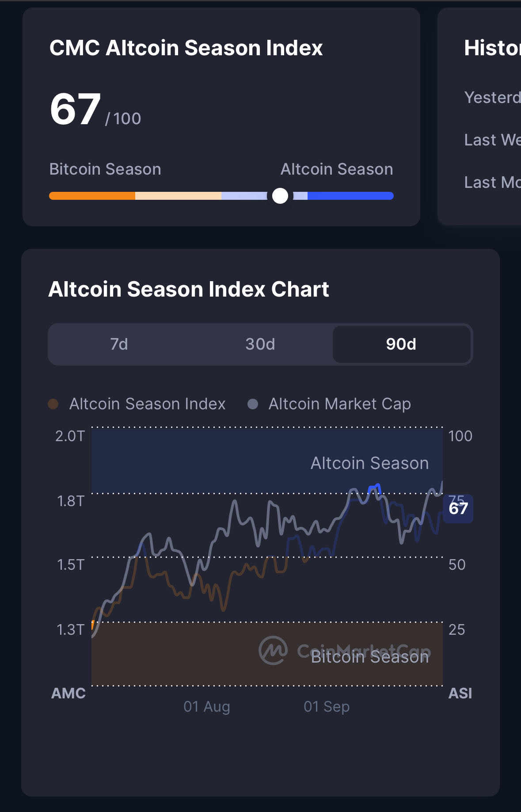The height and width of the screenshot is (812, 521).
Task: Click the CoinMarketCap logo watermark icon
Action: click(x=273, y=650)
